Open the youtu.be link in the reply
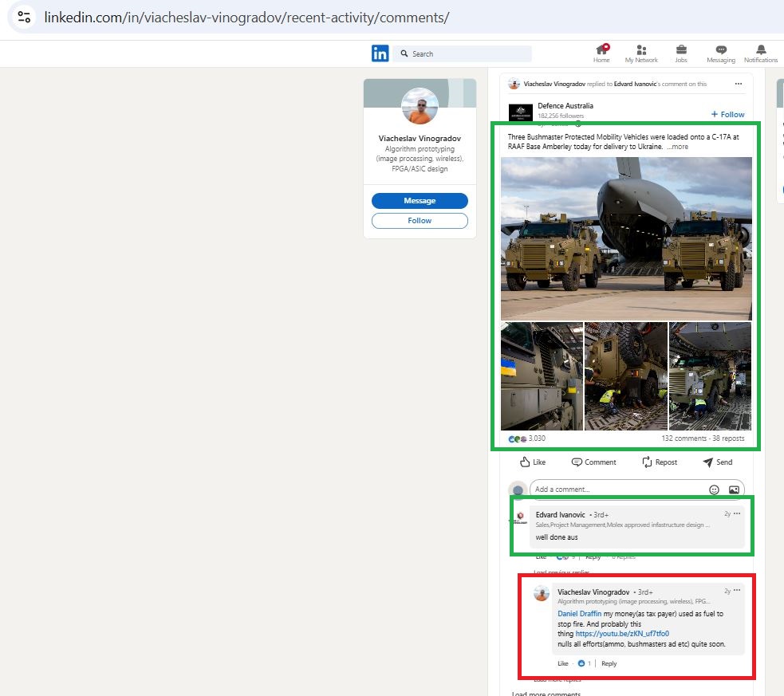784x696 pixels. (622, 634)
